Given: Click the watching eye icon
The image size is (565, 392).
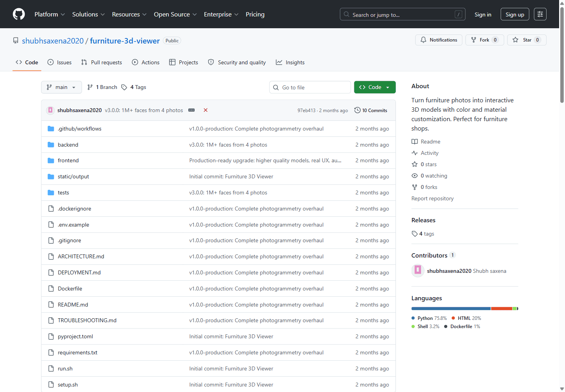Looking at the screenshot, I should (415, 176).
